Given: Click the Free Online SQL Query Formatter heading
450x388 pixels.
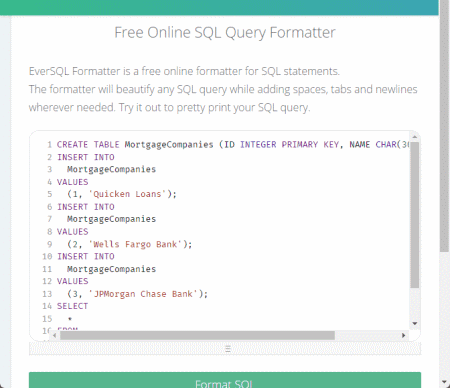Looking at the screenshot, I should coord(225,33).
